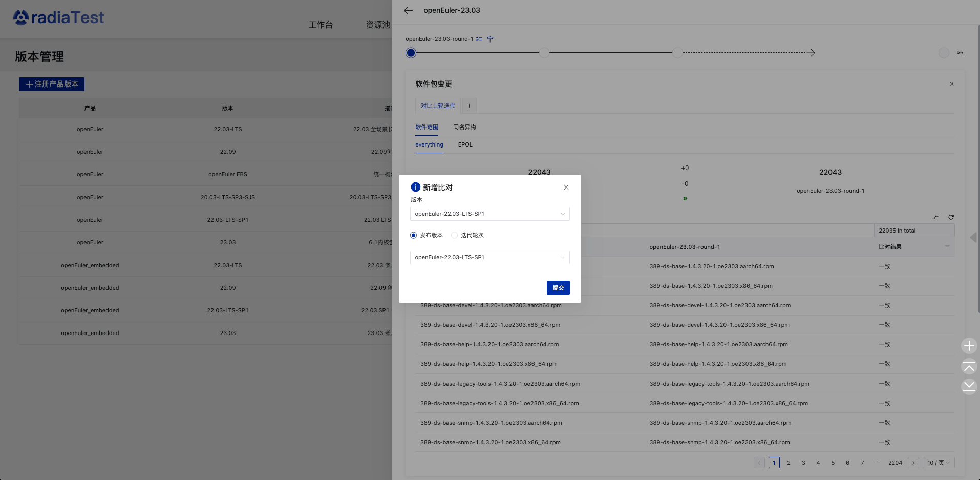980x480 pixels.
Task: Click the scroll-to-top floating button
Action: (x=969, y=366)
